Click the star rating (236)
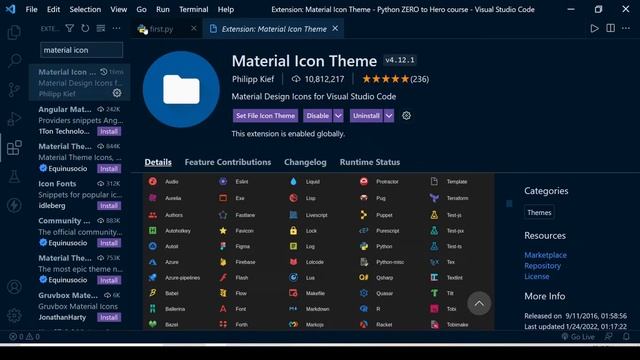The height and width of the screenshot is (360, 640). [x=396, y=79]
